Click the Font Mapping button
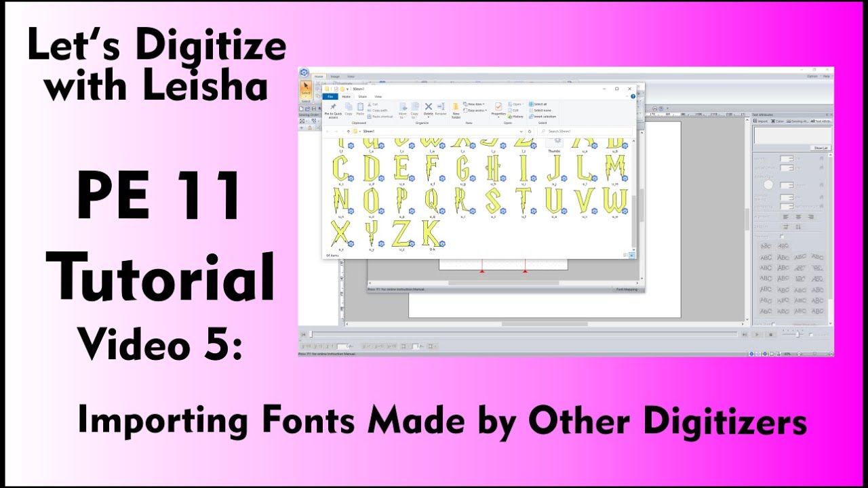Screen dimensions: 868x488 coord(627,289)
